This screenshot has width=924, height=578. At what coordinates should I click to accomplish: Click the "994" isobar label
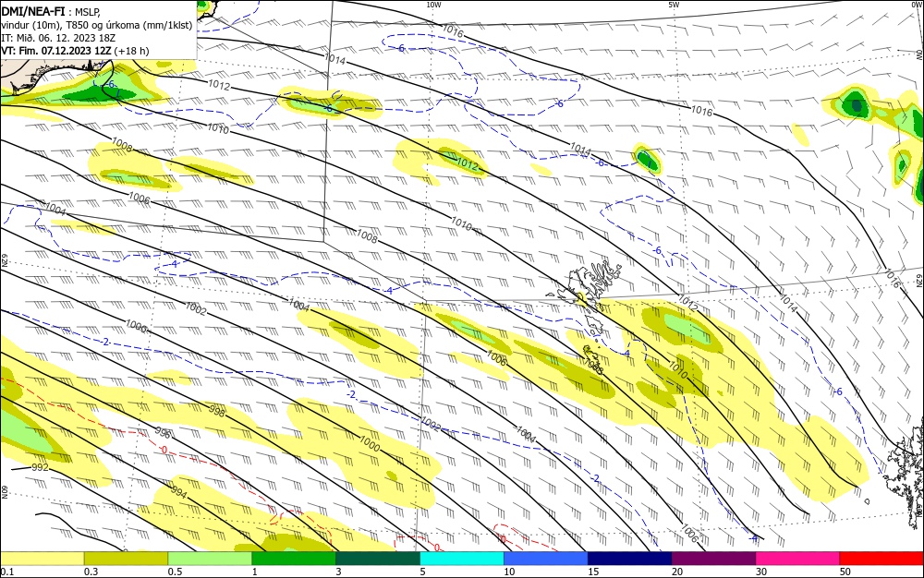point(178,492)
